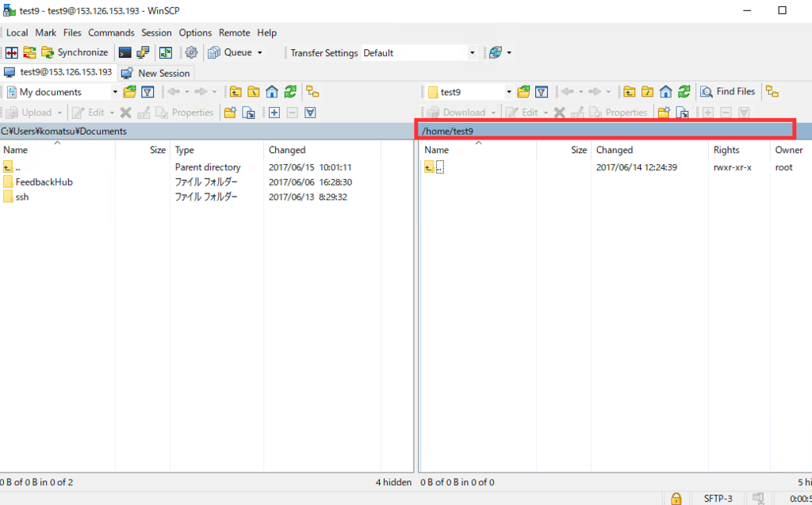Sort local panel by Changed column header

pyautogui.click(x=322, y=150)
